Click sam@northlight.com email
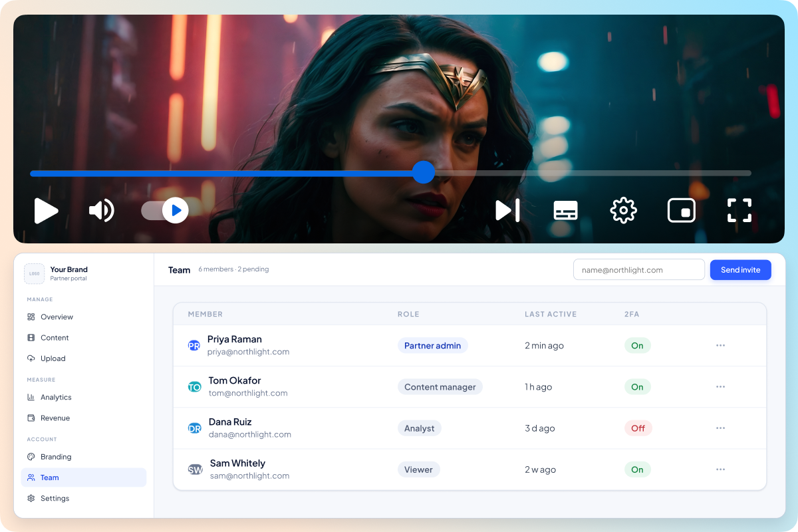Image resolution: width=798 pixels, height=532 pixels. pos(249,475)
